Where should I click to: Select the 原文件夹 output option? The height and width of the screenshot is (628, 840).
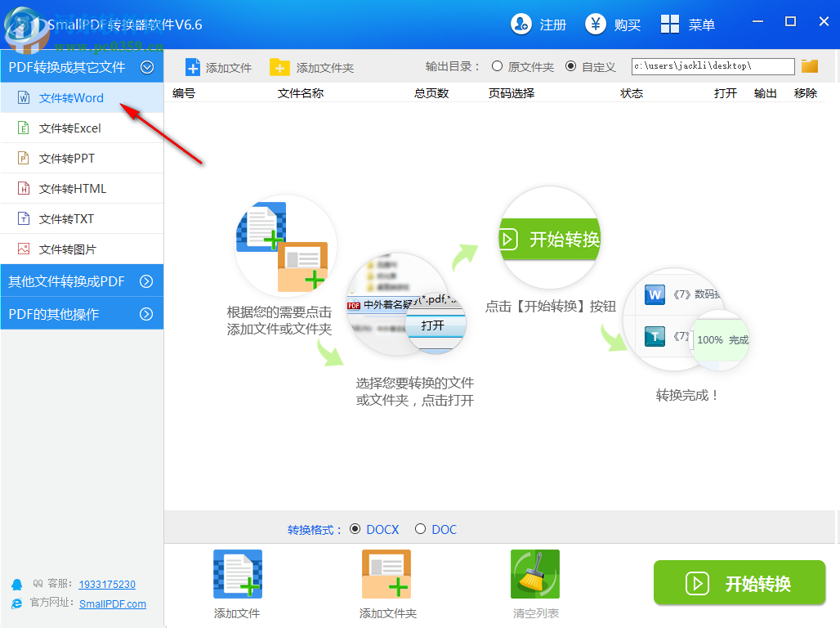(497, 67)
